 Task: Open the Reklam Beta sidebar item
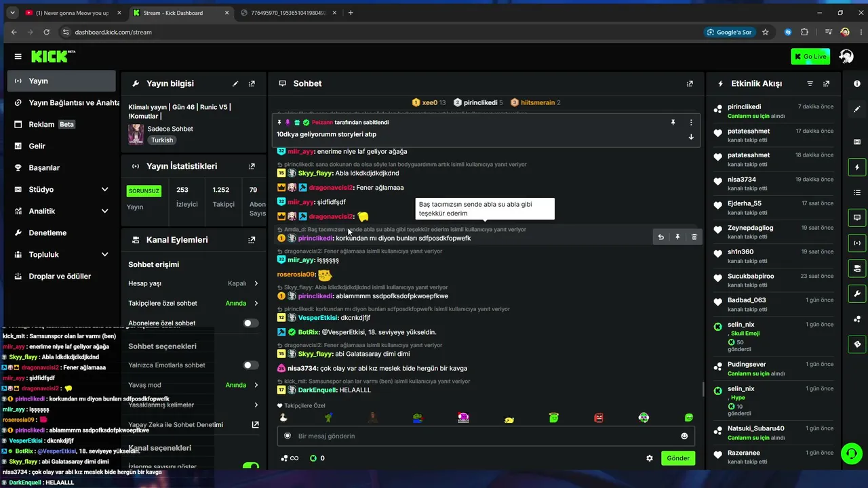point(62,124)
